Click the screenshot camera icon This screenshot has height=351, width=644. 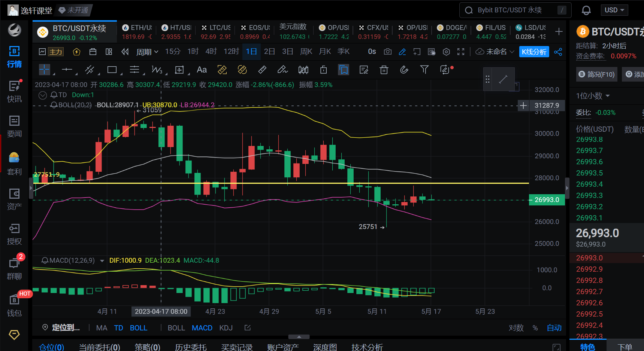(x=388, y=52)
